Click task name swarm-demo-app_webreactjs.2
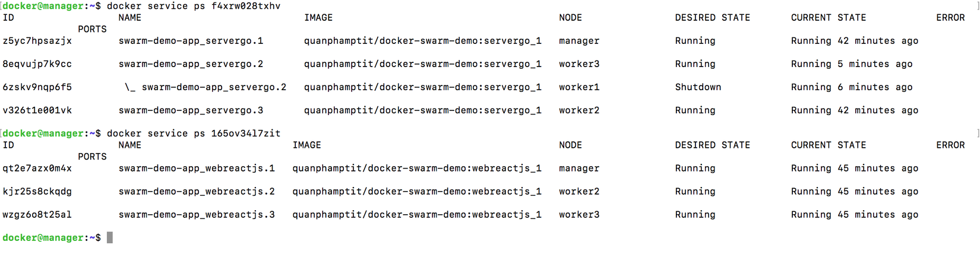This screenshot has height=254, width=980. 197,192
